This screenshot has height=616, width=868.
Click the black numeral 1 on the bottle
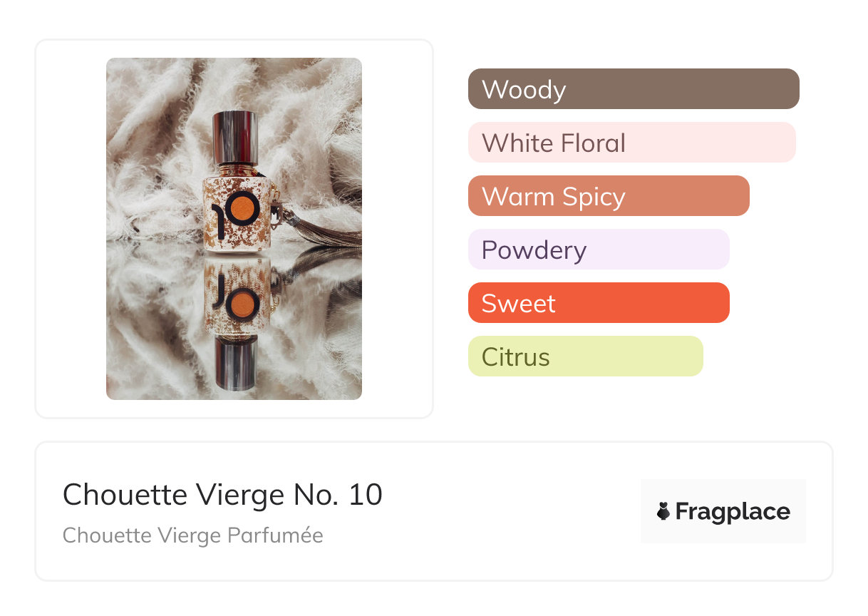[216, 212]
